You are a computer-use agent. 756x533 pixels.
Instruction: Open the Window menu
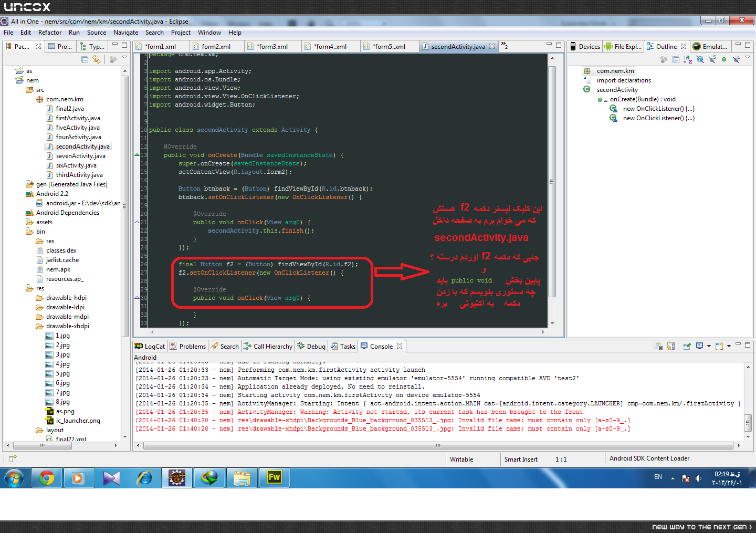pyautogui.click(x=209, y=32)
